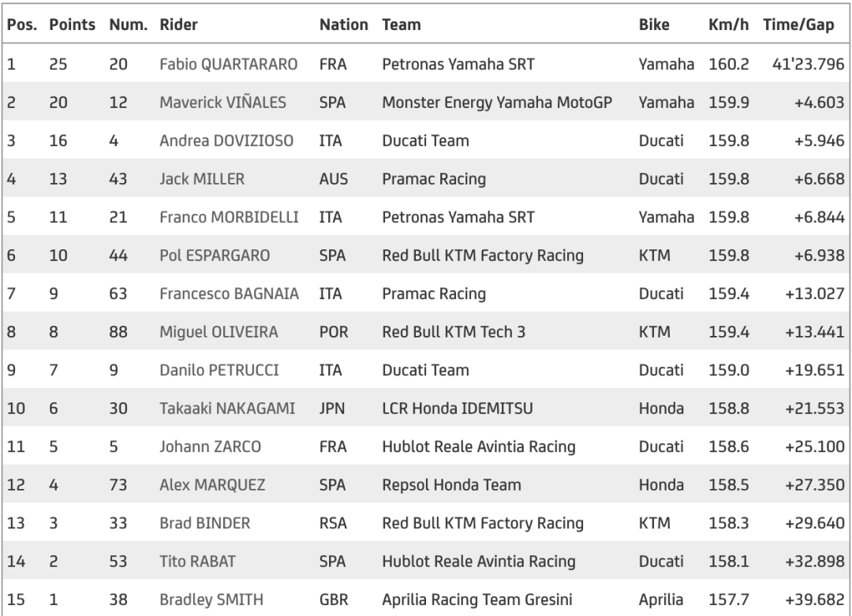The width and height of the screenshot is (852, 616).
Task: Click Alex MARQUEZ rider name
Action: click(212, 484)
